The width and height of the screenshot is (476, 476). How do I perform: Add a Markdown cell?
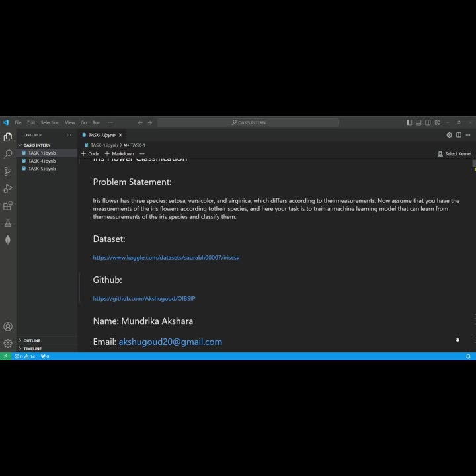click(x=119, y=153)
